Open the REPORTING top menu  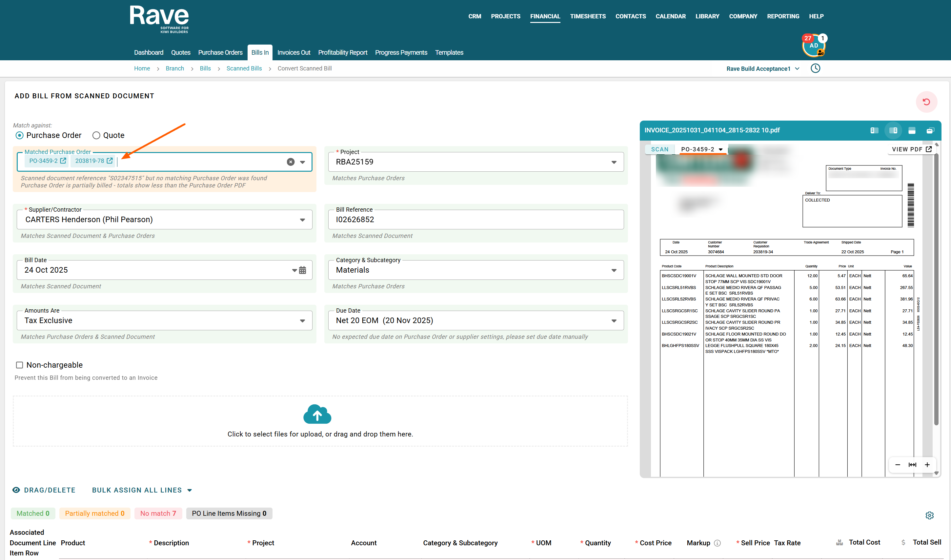783,16
